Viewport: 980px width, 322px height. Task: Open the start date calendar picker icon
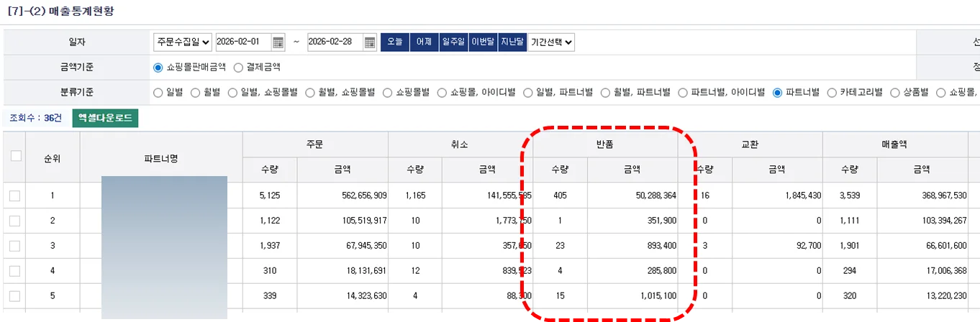tap(278, 42)
